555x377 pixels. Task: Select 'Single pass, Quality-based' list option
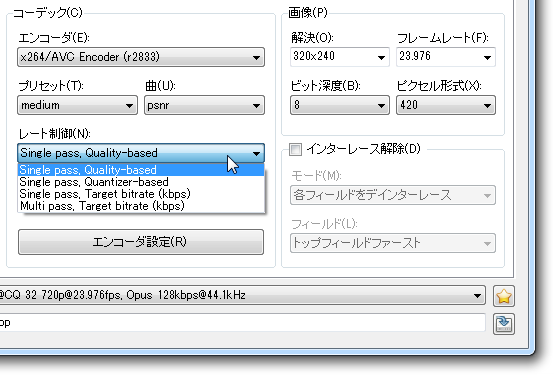(x=141, y=170)
